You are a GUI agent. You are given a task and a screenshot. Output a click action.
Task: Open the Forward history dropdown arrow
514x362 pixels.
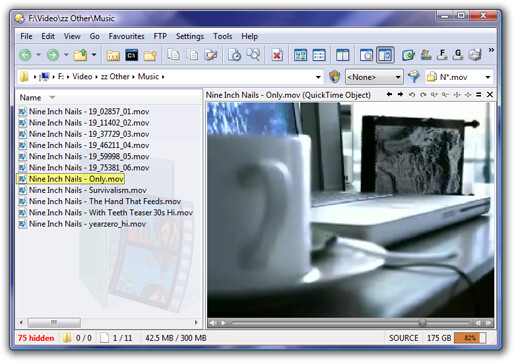[66, 55]
